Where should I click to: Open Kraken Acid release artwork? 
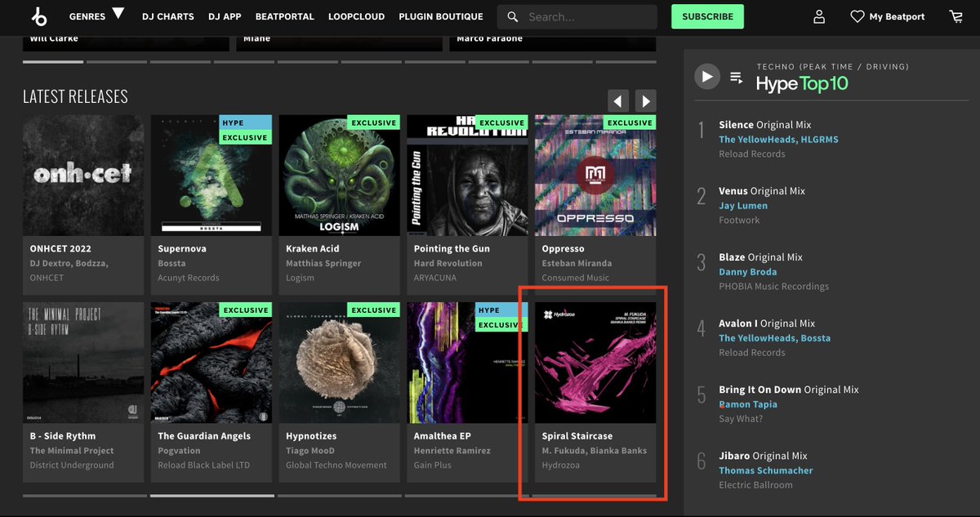point(340,175)
